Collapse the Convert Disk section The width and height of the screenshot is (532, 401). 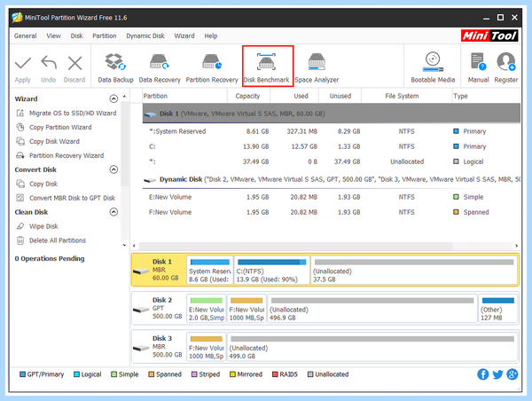pyautogui.click(x=113, y=169)
